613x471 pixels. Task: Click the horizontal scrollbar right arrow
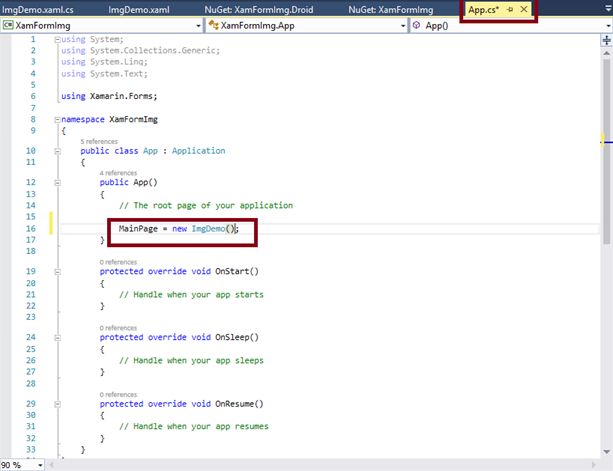(x=594, y=465)
